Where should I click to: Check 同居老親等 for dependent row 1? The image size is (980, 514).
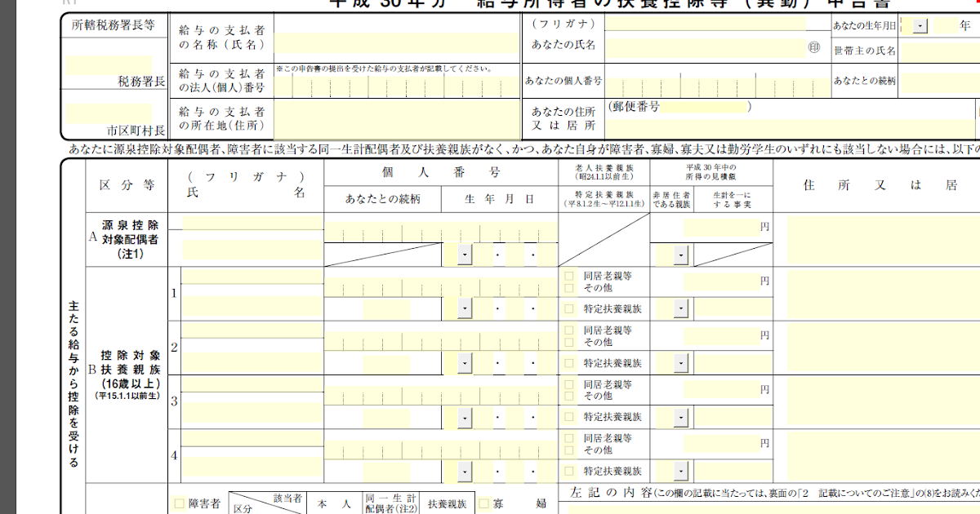pos(569,276)
